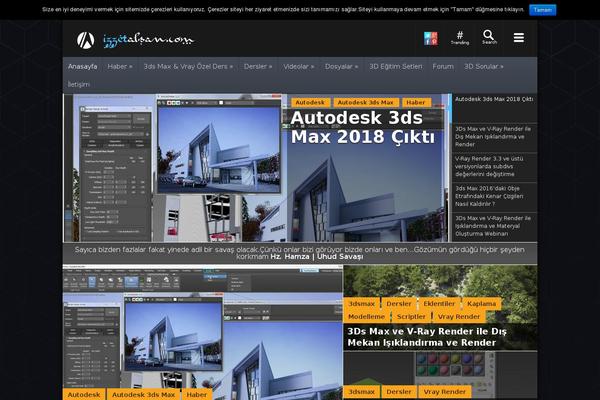Click Dersler tag below the Dış Mekan post title

click(399, 392)
